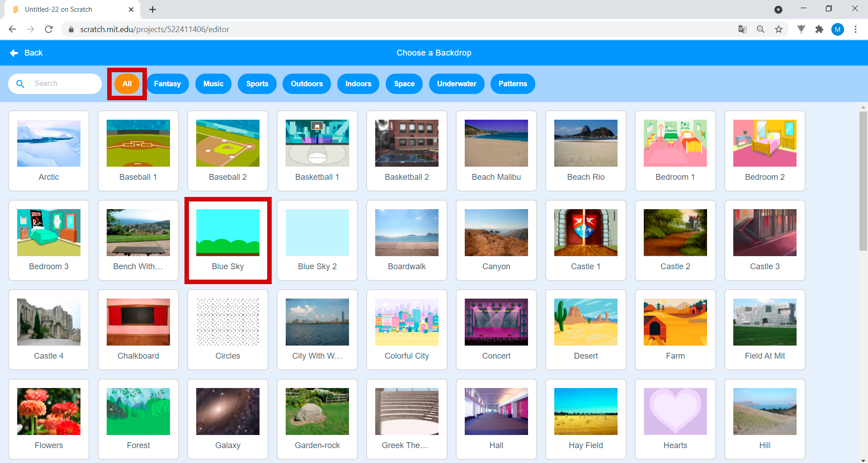868x463 pixels.
Task: Pick the Hall backdrop
Action: [x=496, y=419]
